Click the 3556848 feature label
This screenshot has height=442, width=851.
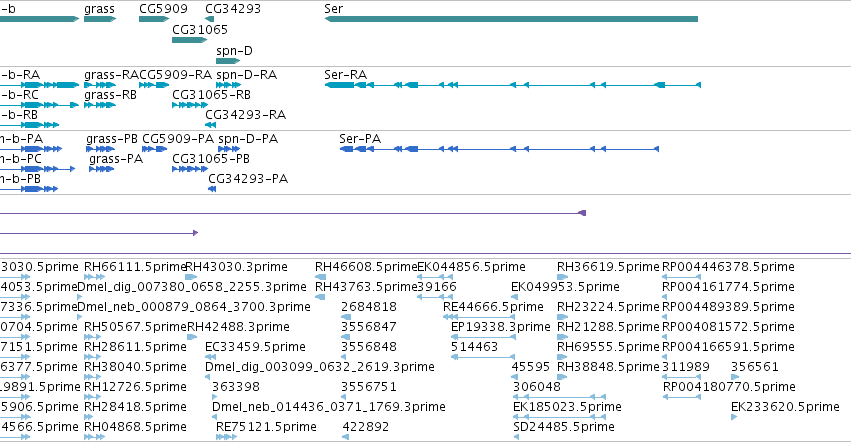click(369, 346)
